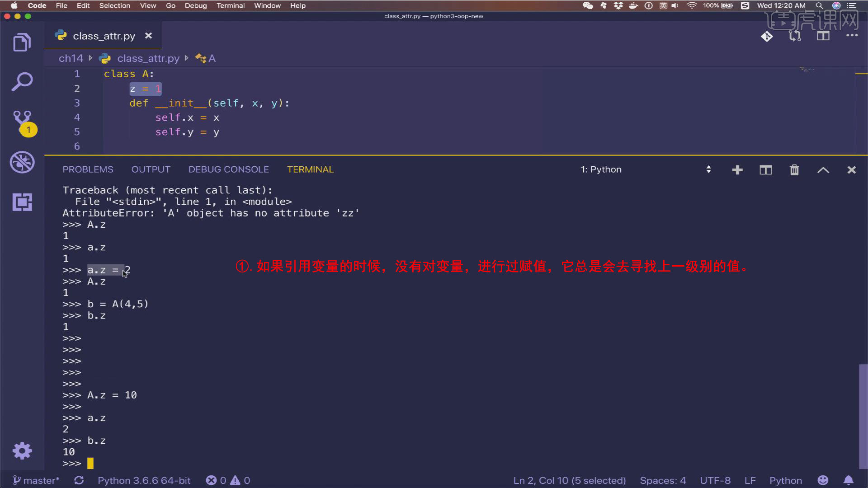Open the Extensions view icon

[x=22, y=202]
